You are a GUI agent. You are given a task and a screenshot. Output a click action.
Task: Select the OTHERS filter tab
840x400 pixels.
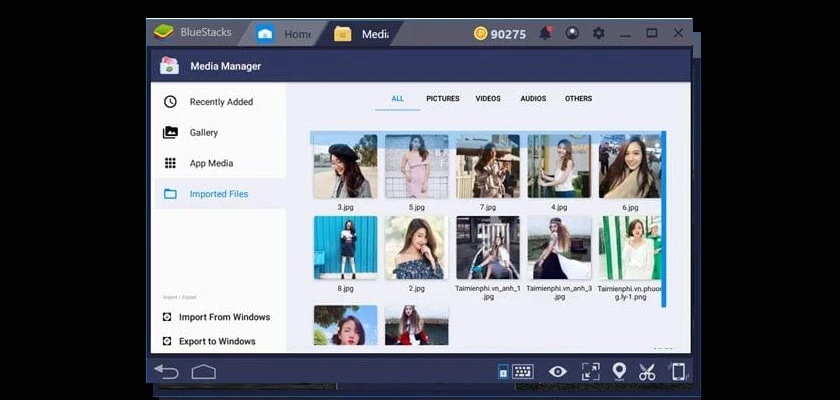578,99
